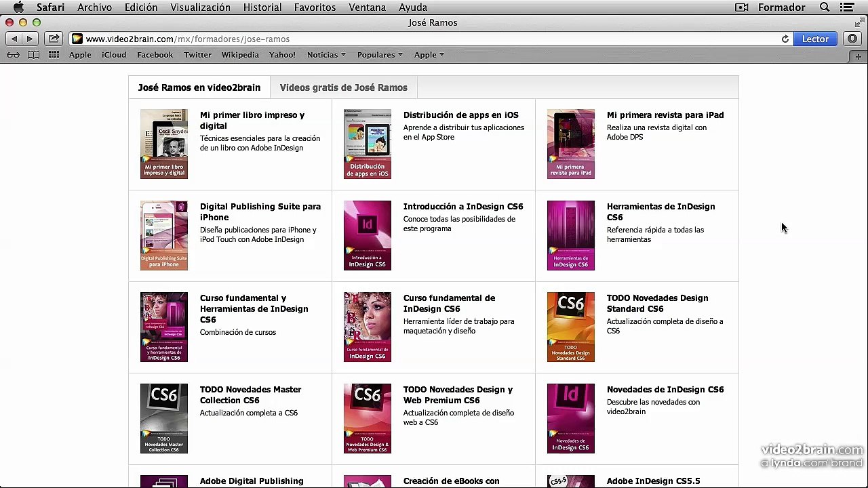Image resolution: width=868 pixels, height=488 pixels.
Task: Open the TODO Novedades Master Collection CS6 title
Action: coord(250,395)
